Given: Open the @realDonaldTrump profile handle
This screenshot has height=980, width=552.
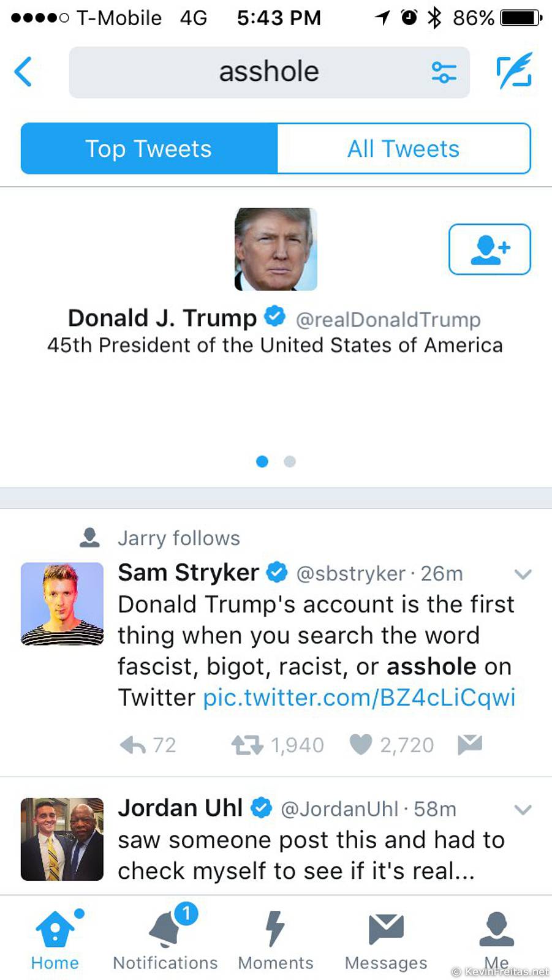Looking at the screenshot, I should tap(388, 319).
